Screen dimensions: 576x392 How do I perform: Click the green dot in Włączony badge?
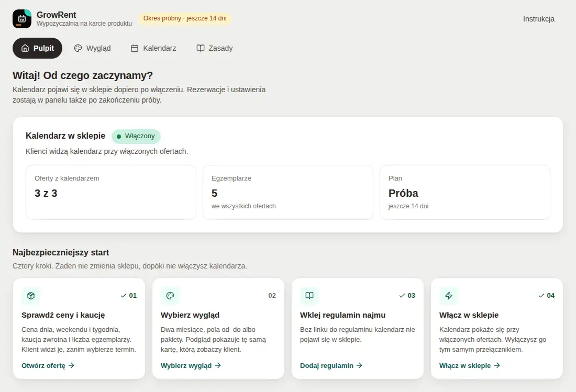tap(119, 137)
